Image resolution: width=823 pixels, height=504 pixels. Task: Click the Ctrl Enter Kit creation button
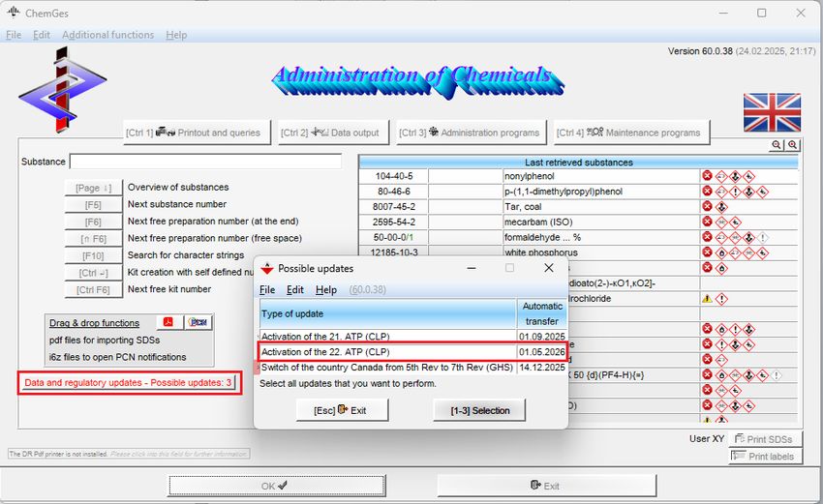pyautogui.click(x=93, y=273)
